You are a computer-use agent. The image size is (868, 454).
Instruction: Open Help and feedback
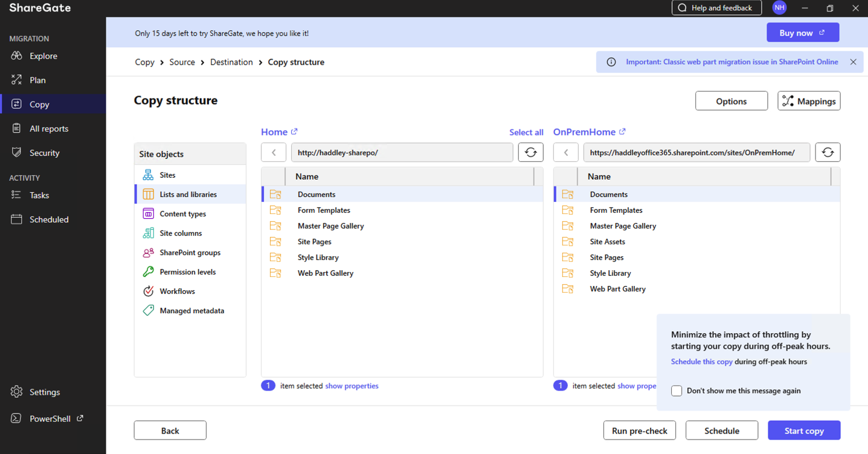716,8
